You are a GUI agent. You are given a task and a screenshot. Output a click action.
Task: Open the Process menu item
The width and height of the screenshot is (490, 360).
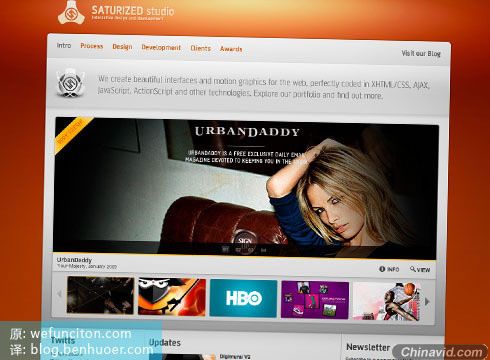tap(92, 46)
